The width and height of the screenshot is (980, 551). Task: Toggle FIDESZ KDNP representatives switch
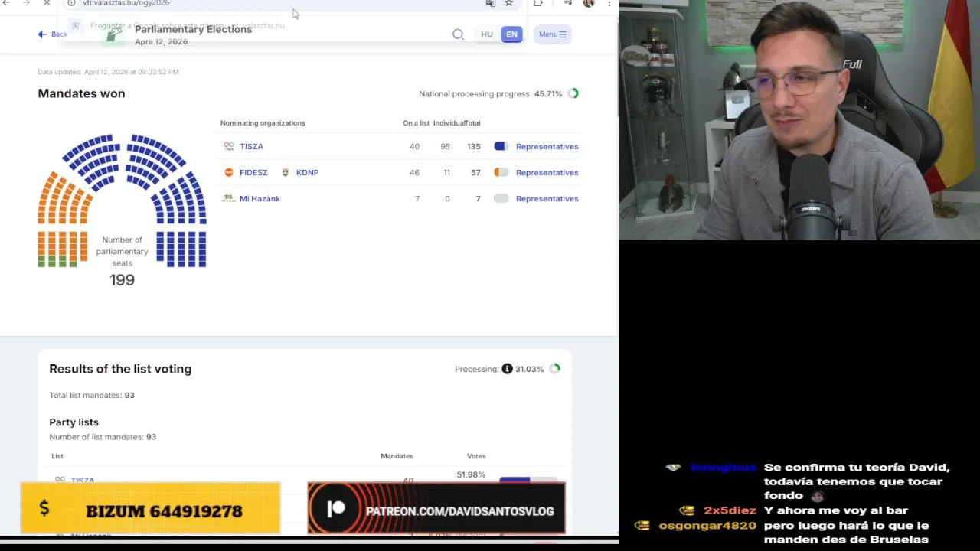[501, 172]
